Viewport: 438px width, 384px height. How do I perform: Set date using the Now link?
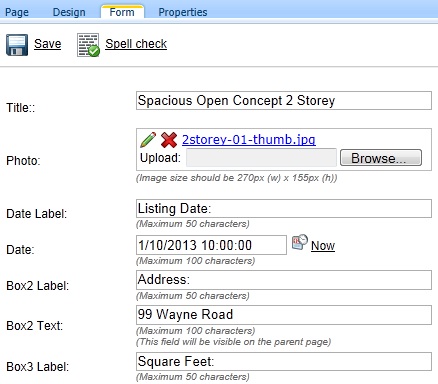point(323,246)
